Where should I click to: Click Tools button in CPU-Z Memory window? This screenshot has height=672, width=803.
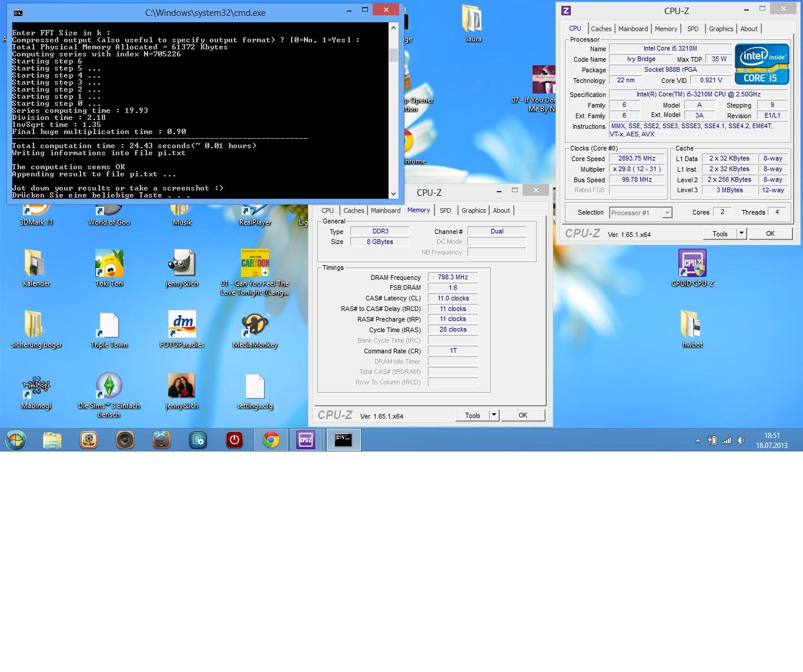click(x=473, y=415)
